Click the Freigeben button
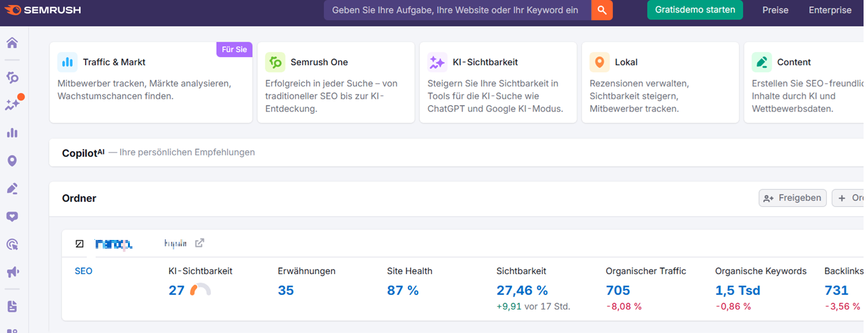The width and height of the screenshot is (868, 333). point(793,198)
